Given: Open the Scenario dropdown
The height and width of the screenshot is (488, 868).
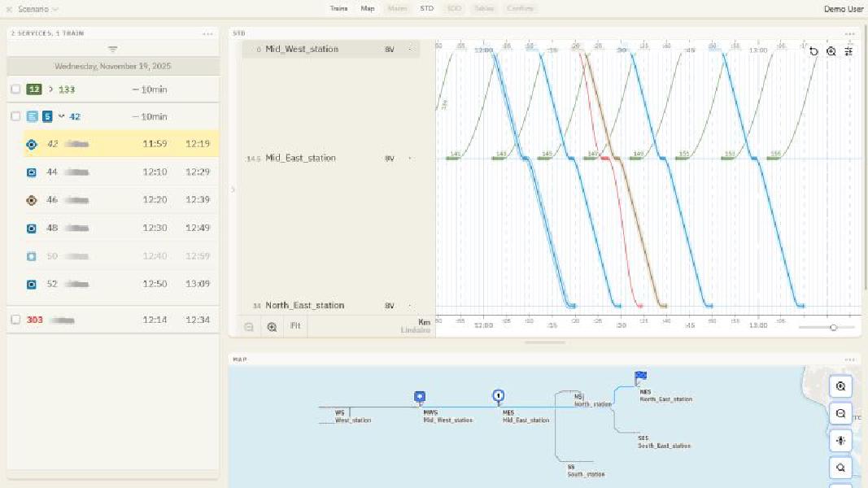Looking at the screenshot, I should click(x=37, y=10).
